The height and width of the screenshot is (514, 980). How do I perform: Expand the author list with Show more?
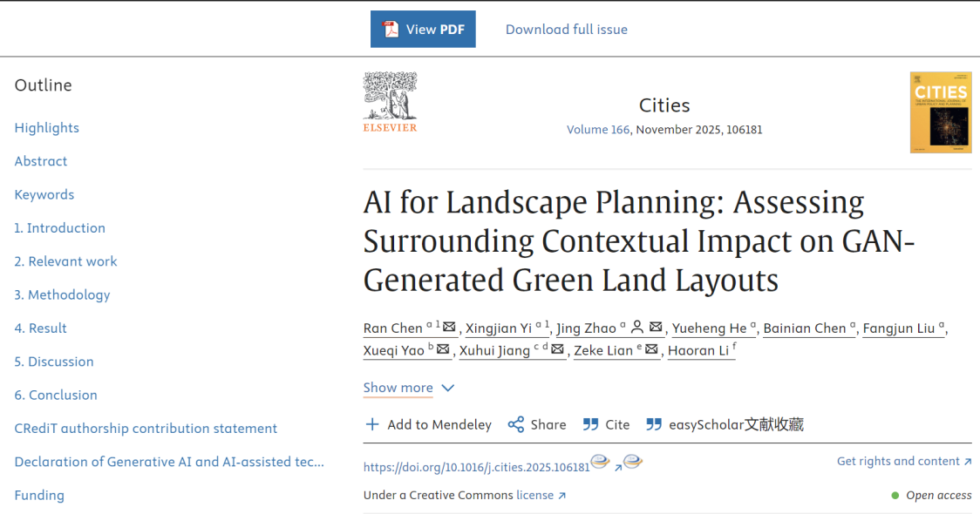tap(398, 388)
